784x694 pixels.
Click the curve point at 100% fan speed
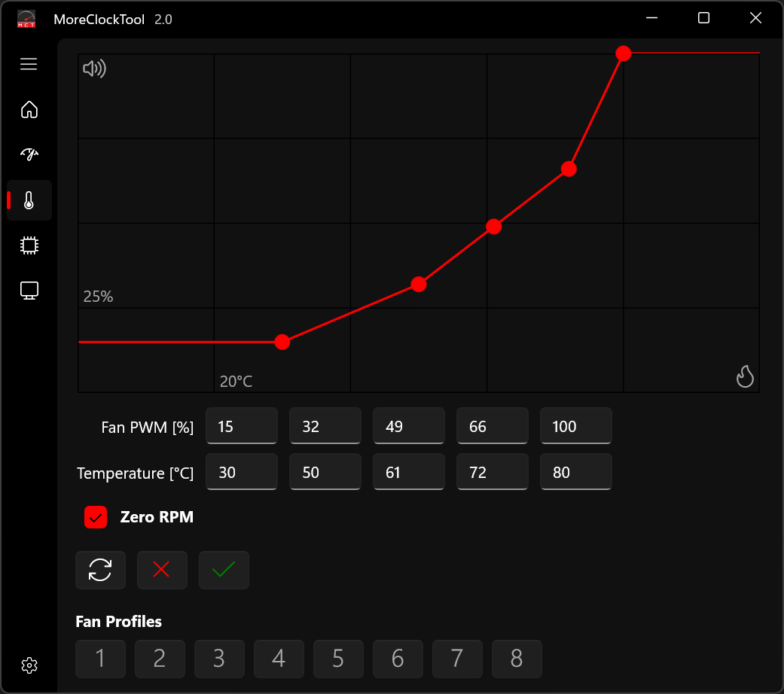[x=623, y=53]
